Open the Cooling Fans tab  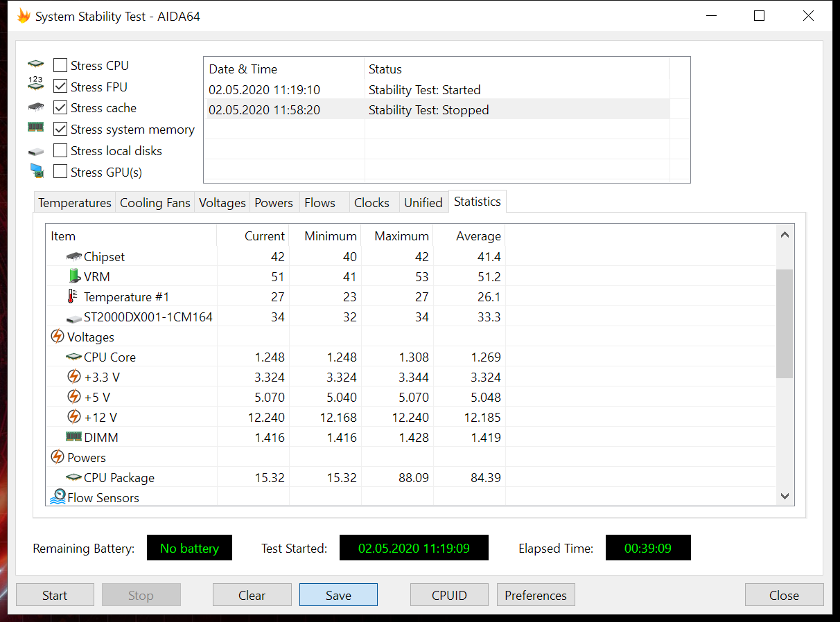[155, 203]
